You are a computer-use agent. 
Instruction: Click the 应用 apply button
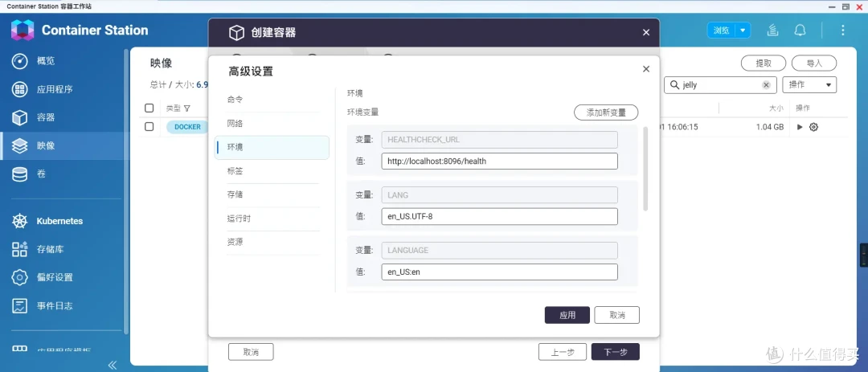point(567,315)
